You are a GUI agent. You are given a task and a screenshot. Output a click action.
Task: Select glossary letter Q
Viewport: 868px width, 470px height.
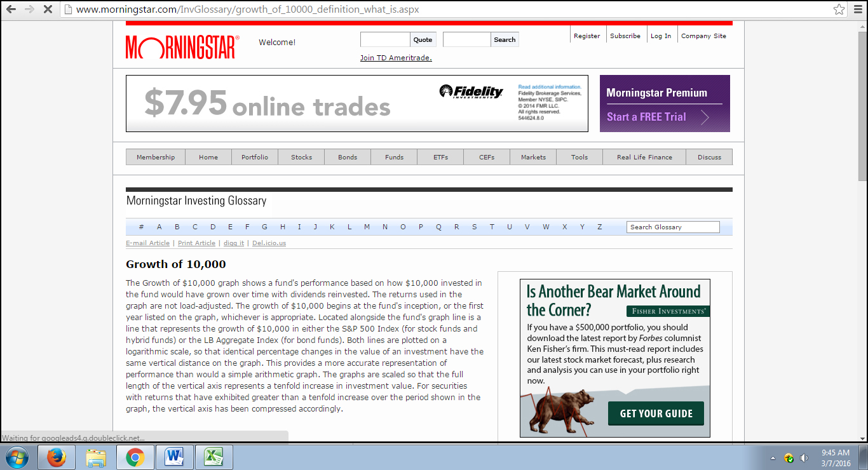(438, 227)
